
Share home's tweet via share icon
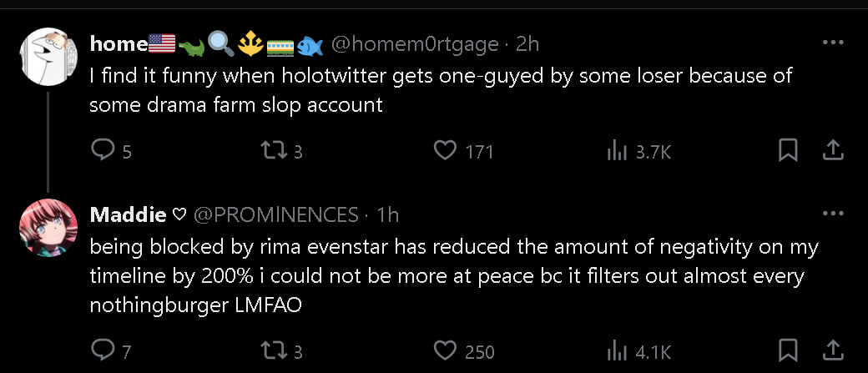832,151
